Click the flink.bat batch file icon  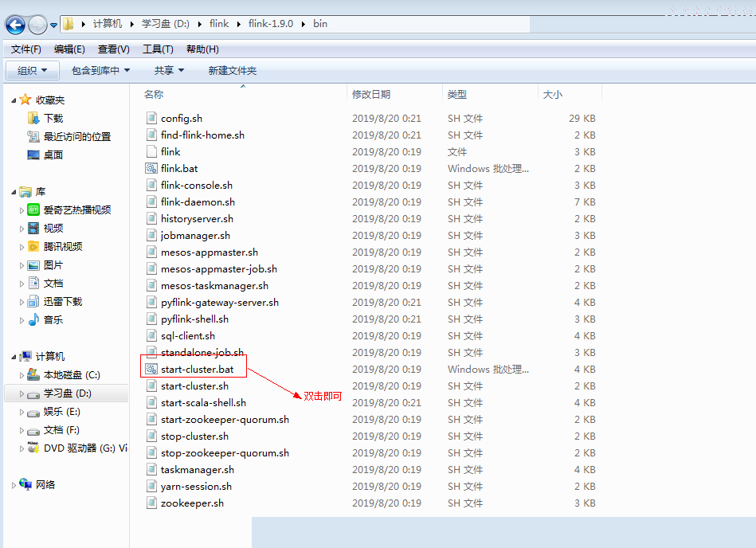point(151,168)
